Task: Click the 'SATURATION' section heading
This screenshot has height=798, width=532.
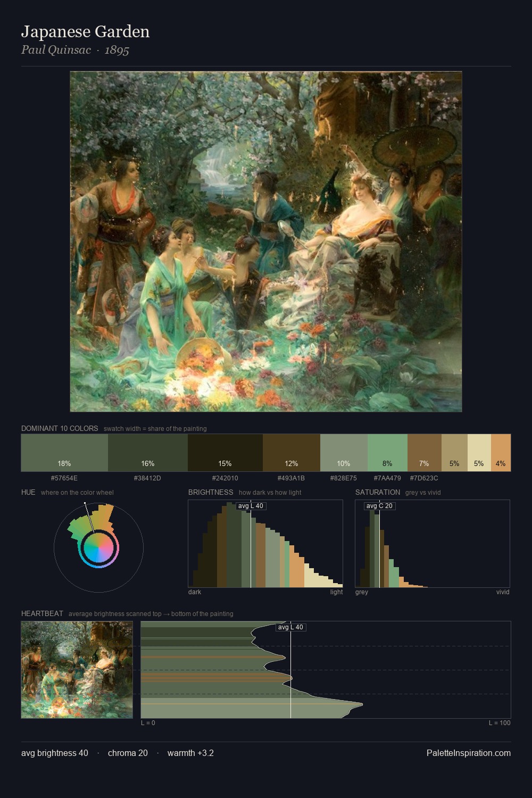Action: [378, 492]
